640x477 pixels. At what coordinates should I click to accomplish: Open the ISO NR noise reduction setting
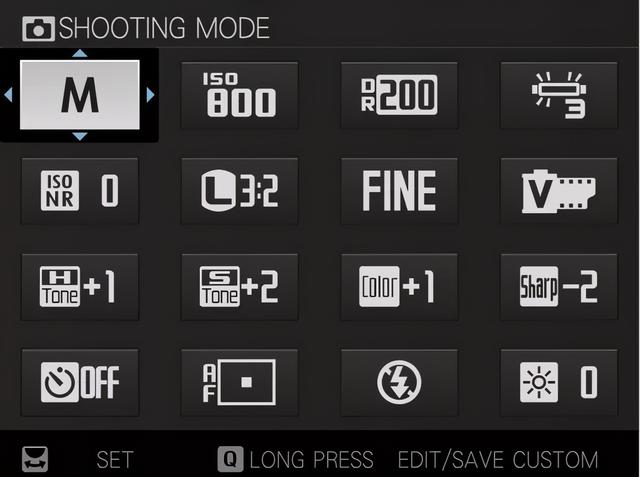(x=80, y=191)
